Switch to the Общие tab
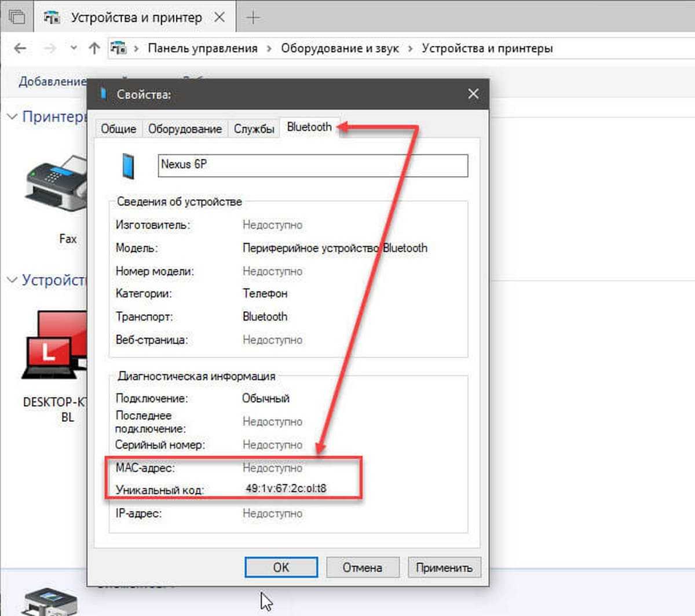Screen dimensions: 695x616 pyautogui.click(x=118, y=129)
